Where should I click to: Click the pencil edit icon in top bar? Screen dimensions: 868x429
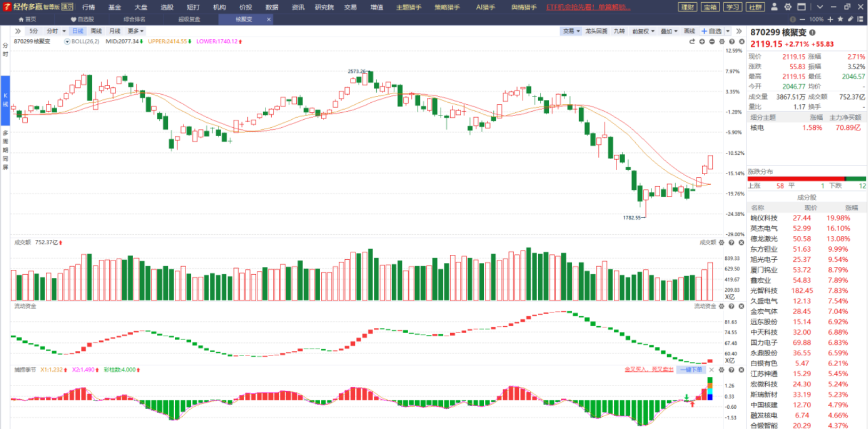point(850,19)
